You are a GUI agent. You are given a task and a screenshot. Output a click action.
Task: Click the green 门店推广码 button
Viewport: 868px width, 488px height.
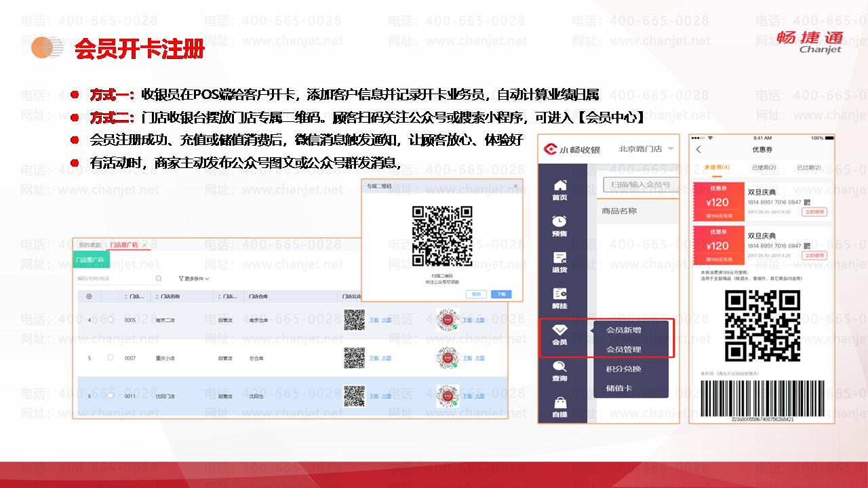(x=90, y=260)
